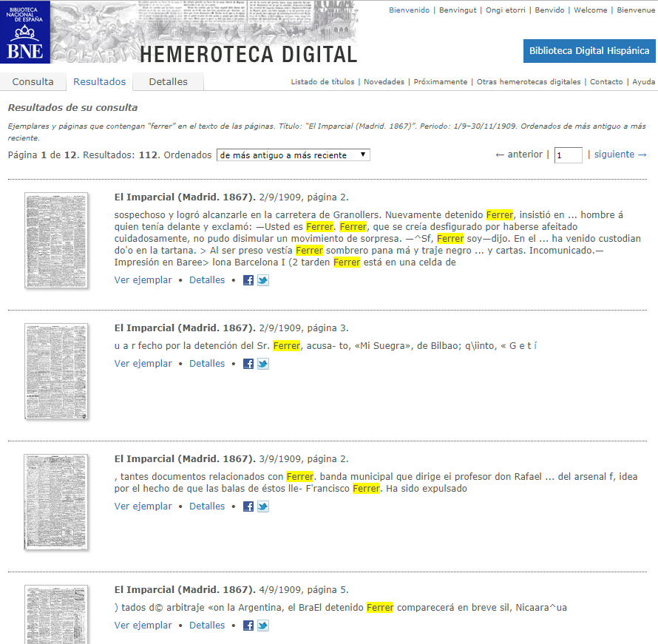Switch to the Consulta tab
Image resolution: width=658 pixels, height=644 pixels.
[x=33, y=82]
